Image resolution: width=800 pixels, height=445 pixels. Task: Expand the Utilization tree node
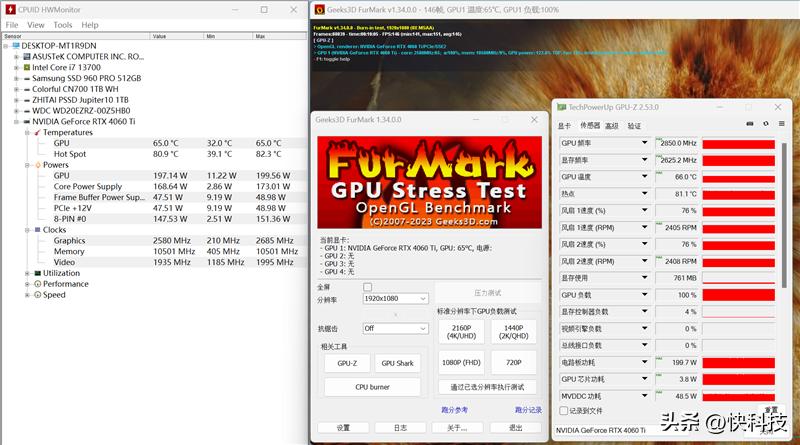[27, 274]
